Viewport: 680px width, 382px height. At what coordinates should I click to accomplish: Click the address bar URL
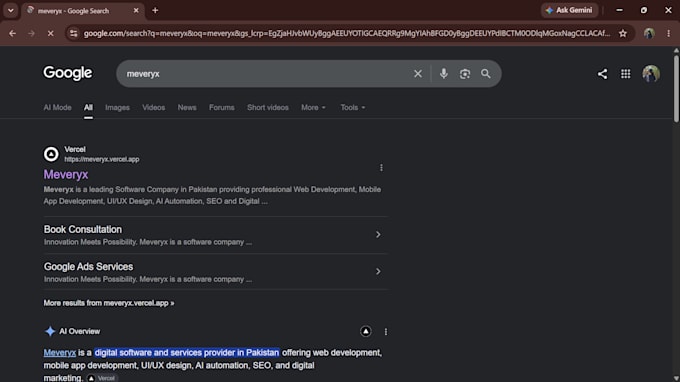[346, 33]
